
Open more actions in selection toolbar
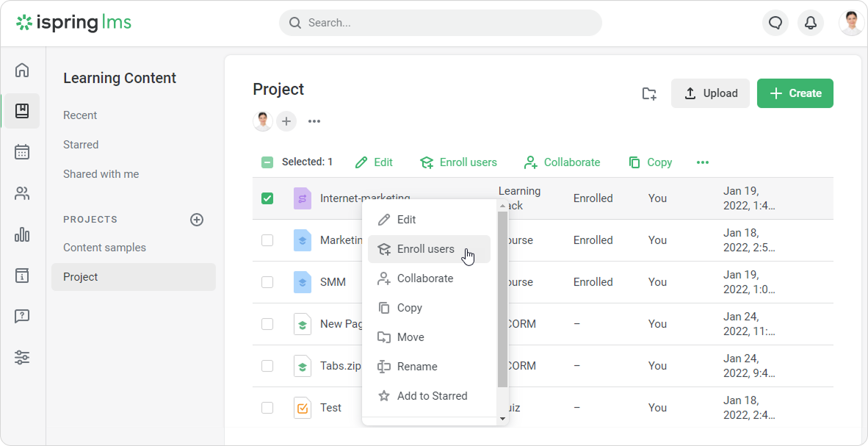coord(703,162)
